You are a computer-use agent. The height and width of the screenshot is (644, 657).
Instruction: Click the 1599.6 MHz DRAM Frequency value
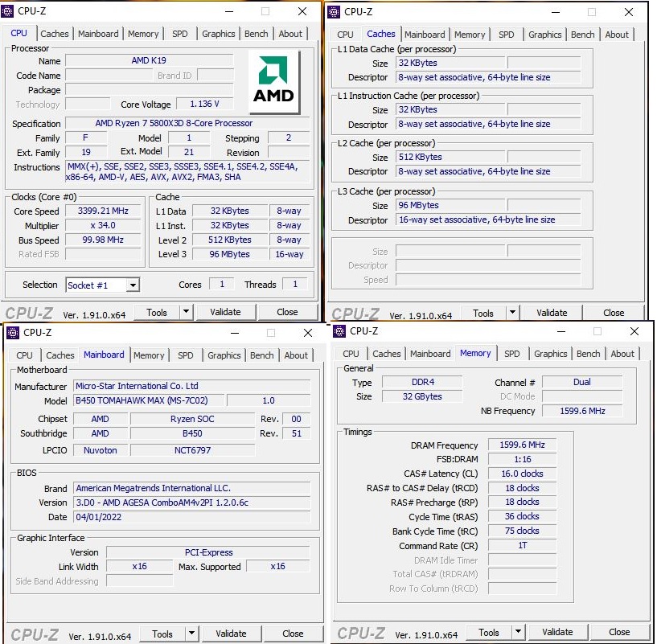tap(522, 445)
